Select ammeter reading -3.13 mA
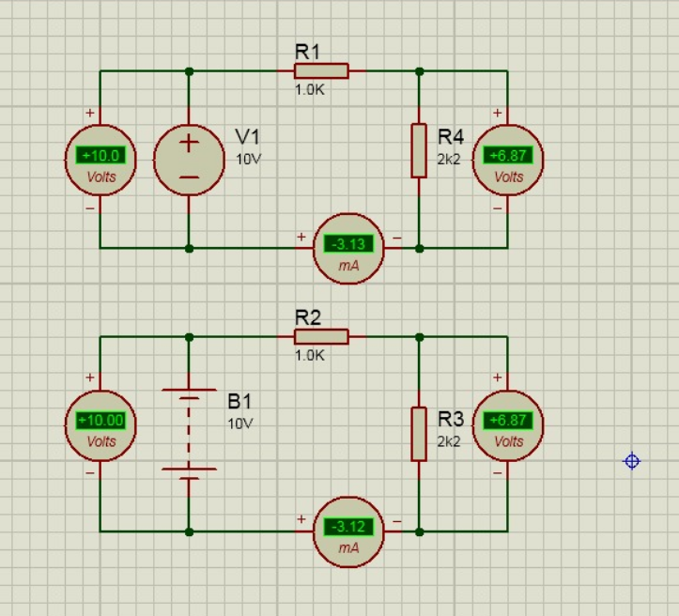679x616 pixels. [x=348, y=249]
